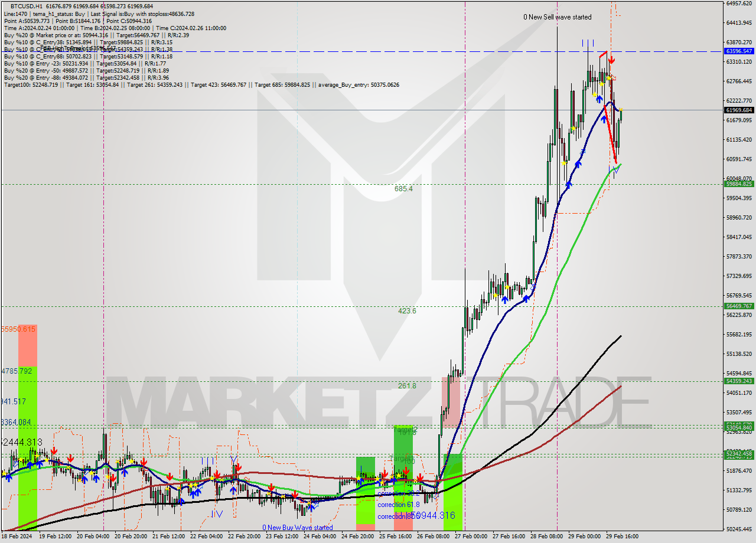The height and width of the screenshot is (543, 756).
Task: Click the 4785.792 label on left edge
Action: [17, 371]
